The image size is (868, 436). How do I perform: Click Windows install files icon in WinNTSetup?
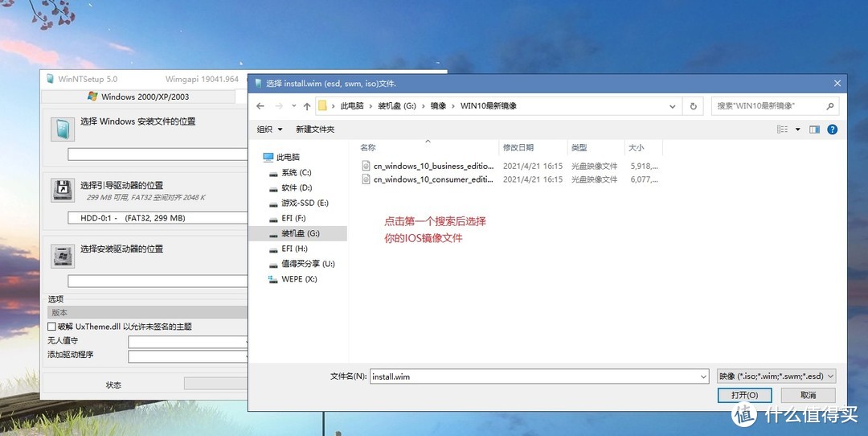pos(63,129)
